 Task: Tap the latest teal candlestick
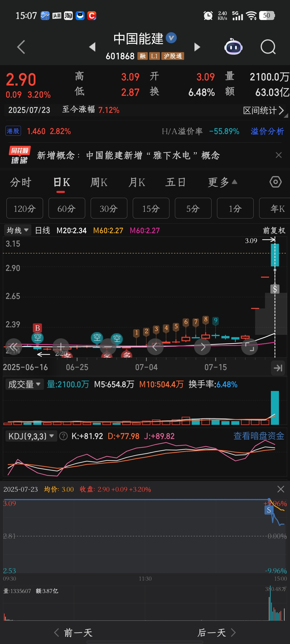tap(275, 255)
